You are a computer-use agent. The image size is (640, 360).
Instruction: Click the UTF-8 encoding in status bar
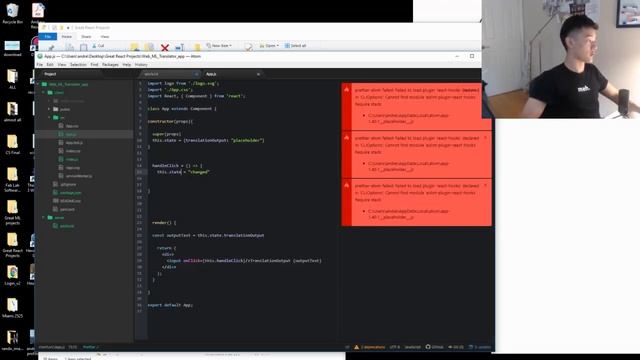tap(395, 347)
